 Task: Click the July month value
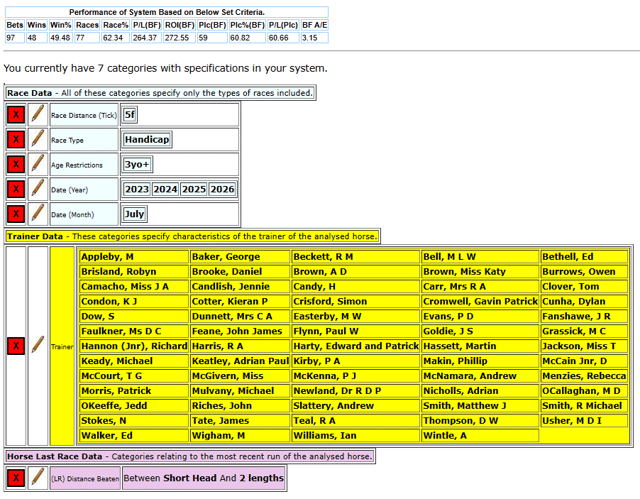click(134, 214)
